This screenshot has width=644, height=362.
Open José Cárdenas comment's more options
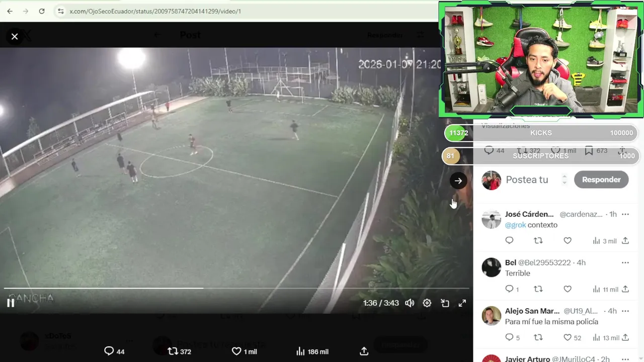coord(625,214)
